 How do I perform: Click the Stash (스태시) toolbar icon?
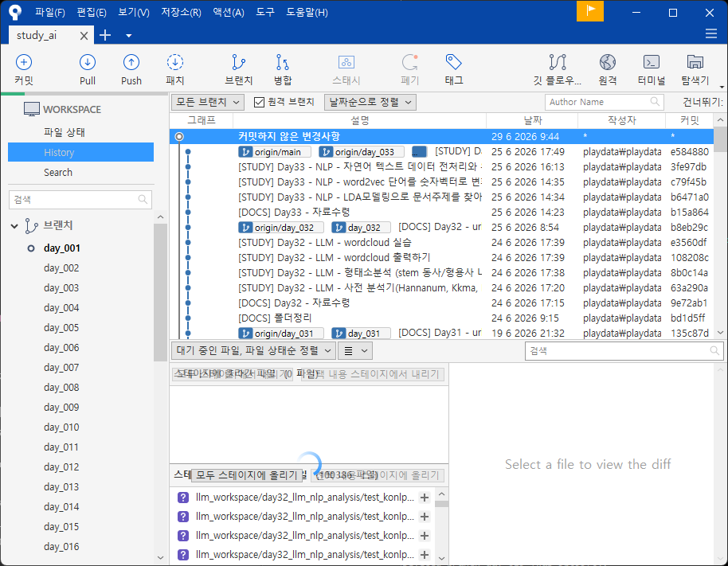tap(346, 62)
